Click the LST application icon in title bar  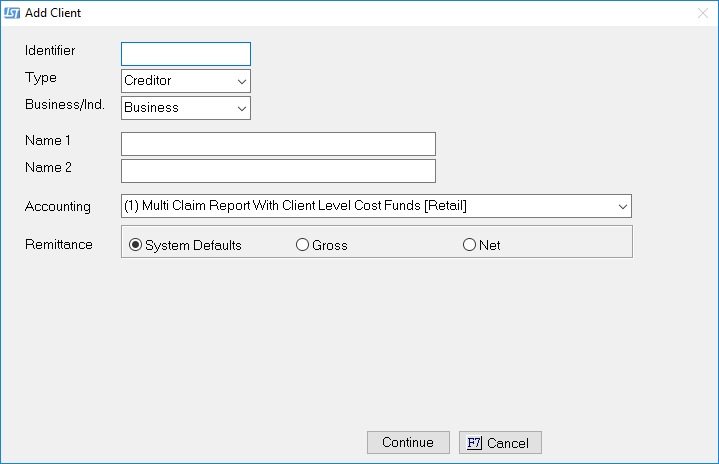coord(12,13)
